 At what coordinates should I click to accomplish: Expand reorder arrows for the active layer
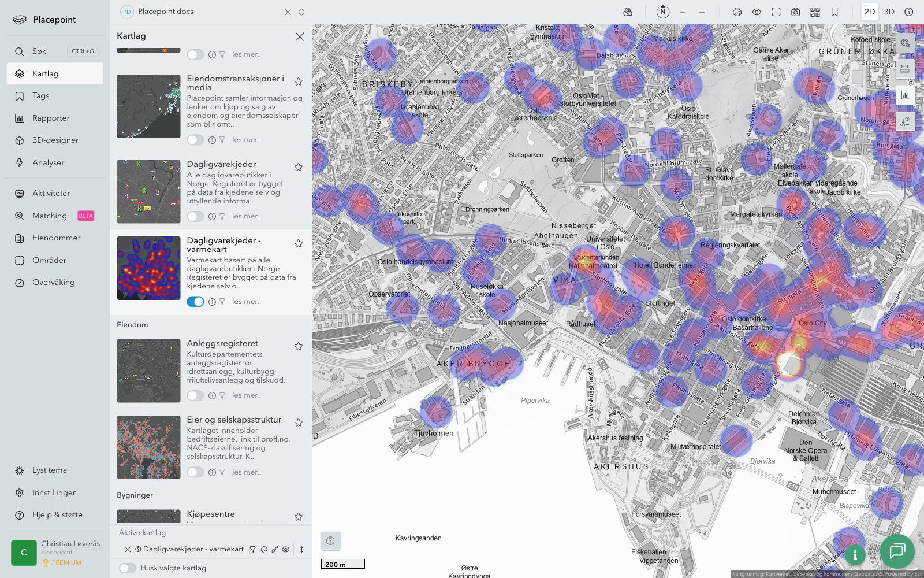301,550
